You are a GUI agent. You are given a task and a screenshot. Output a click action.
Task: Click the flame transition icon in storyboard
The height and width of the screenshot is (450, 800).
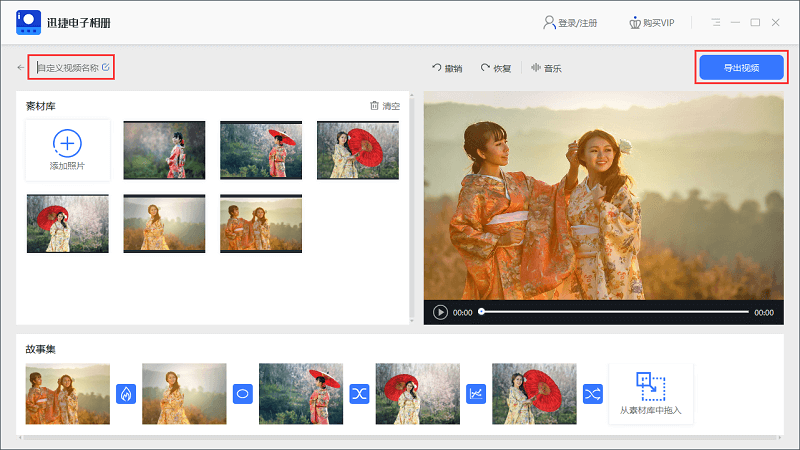tap(126, 394)
